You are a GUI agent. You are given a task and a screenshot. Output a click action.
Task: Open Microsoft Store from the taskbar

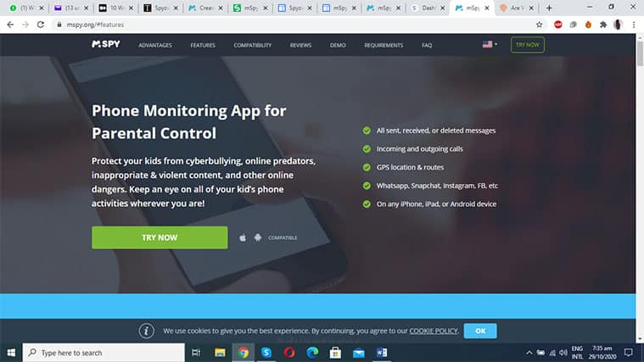click(x=335, y=353)
